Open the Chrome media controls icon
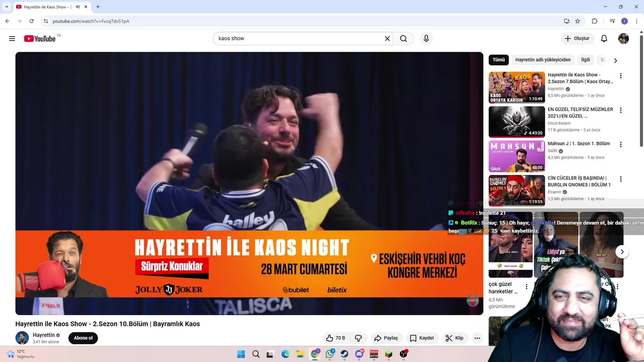 [612, 21]
